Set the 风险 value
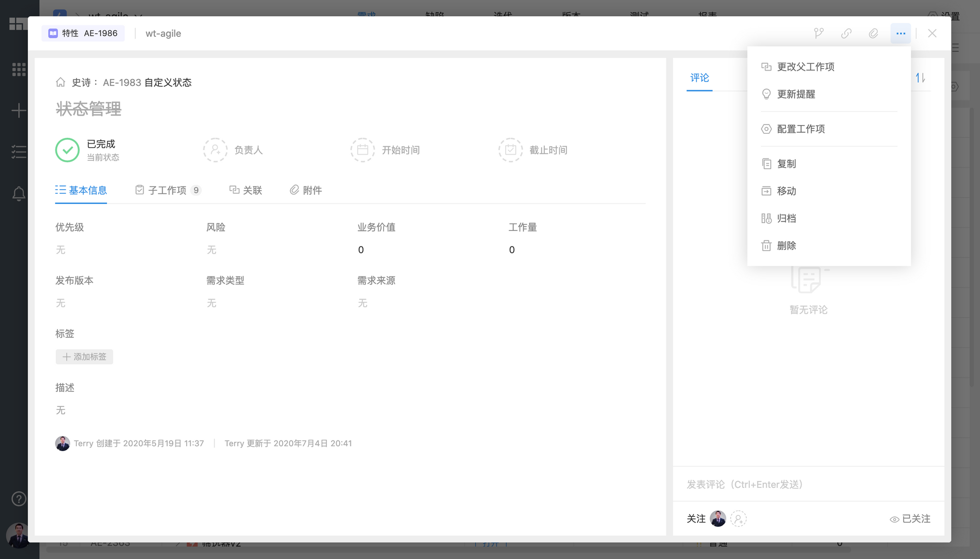Screen dimensions: 980x559 tap(211, 250)
